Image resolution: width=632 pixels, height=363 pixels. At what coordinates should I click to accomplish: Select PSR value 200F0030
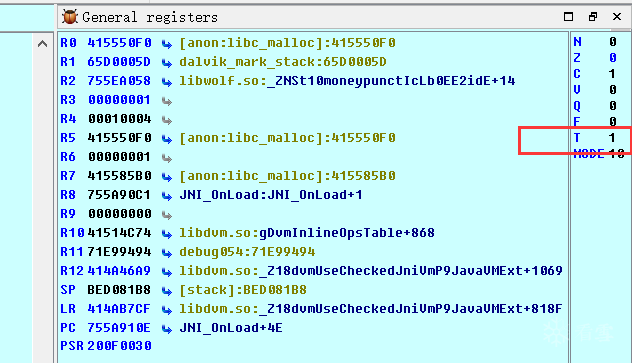coord(119,346)
